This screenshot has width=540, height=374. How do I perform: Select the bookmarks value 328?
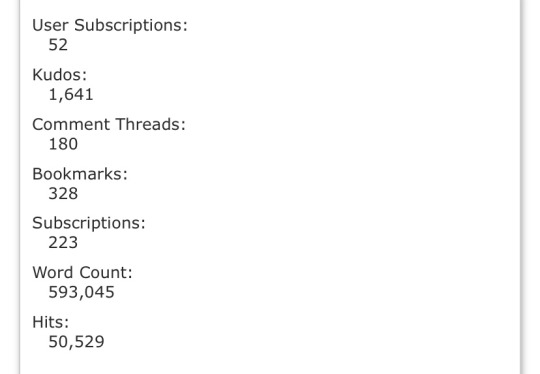63,194
